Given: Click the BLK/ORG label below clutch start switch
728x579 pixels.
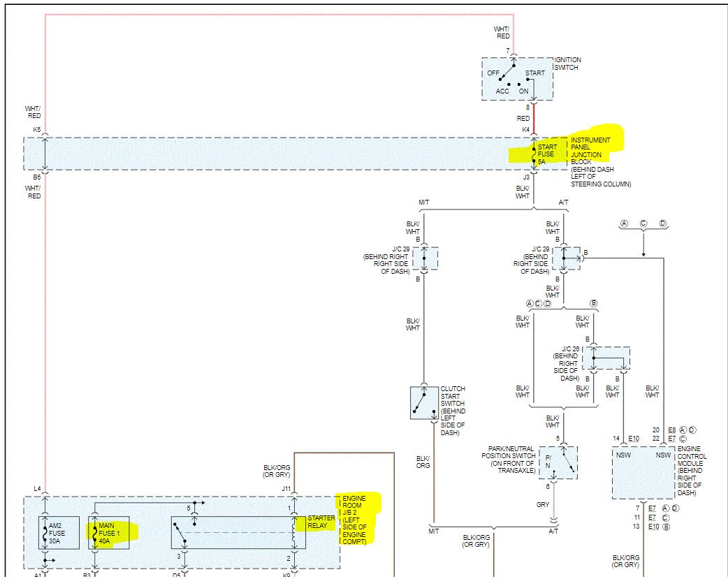Looking at the screenshot, I should pos(423,462).
